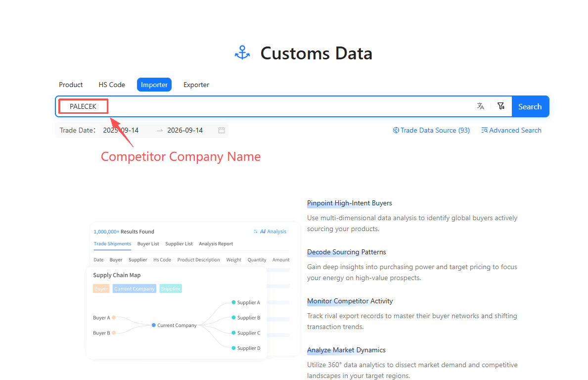Click the Advanced Search magnifier icon
The height and width of the screenshot is (380, 588).
pos(485,130)
